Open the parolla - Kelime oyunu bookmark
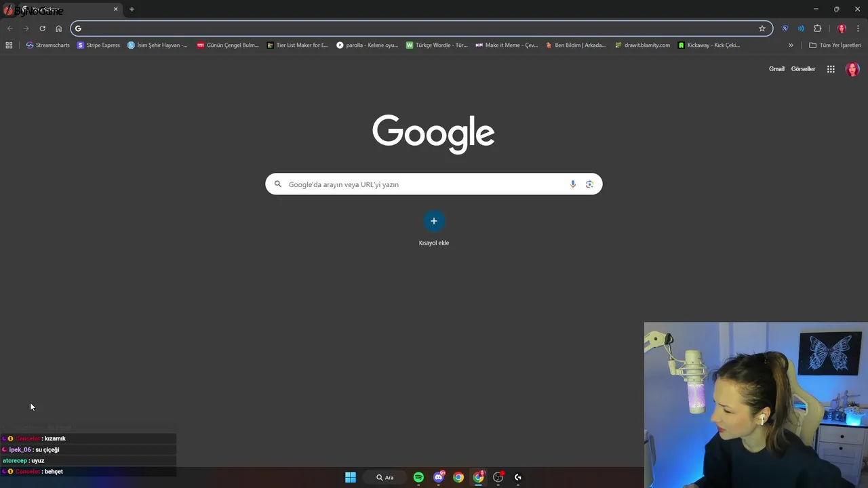The height and width of the screenshot is (488, 868). tap(368, 45)
